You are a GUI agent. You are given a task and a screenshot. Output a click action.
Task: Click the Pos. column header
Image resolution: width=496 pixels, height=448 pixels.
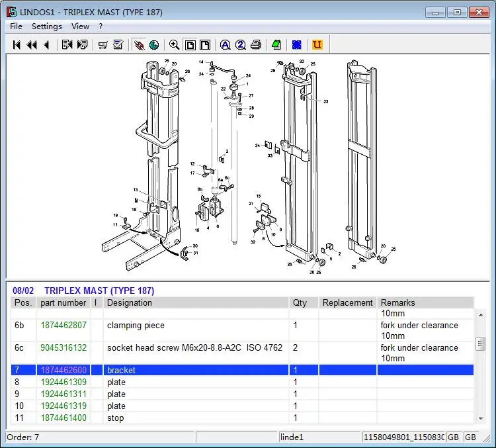click(23, 302)
